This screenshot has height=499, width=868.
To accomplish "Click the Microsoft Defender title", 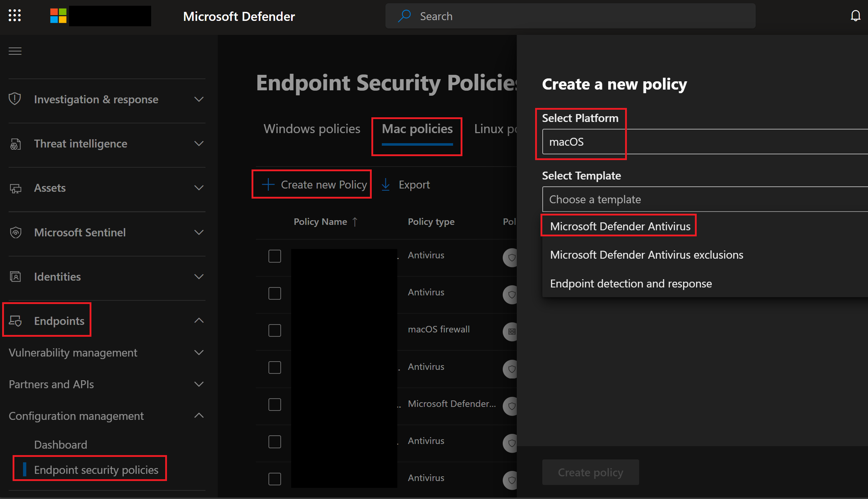I will click(239, 16).
